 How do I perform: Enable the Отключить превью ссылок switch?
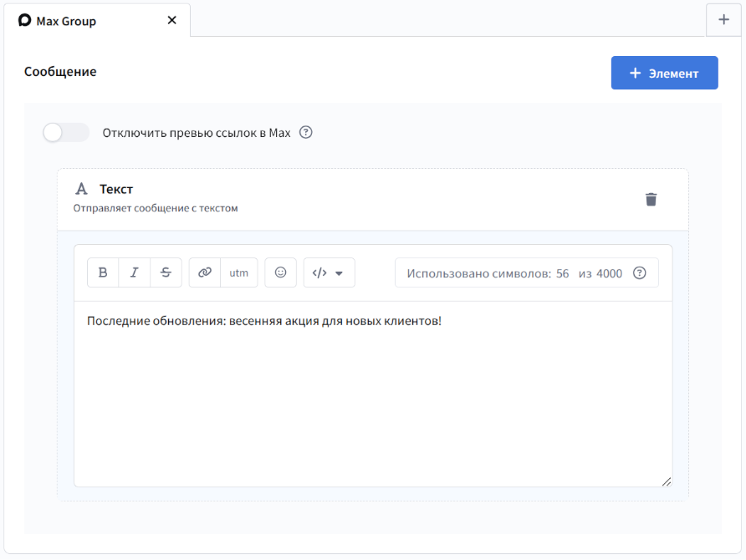pyautogui.click(x=65, y=132)
